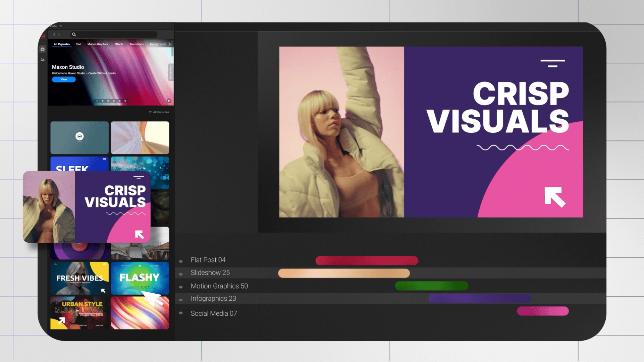
Task: Toggle the Flat Post 04 track bullet
Action: 181,260
